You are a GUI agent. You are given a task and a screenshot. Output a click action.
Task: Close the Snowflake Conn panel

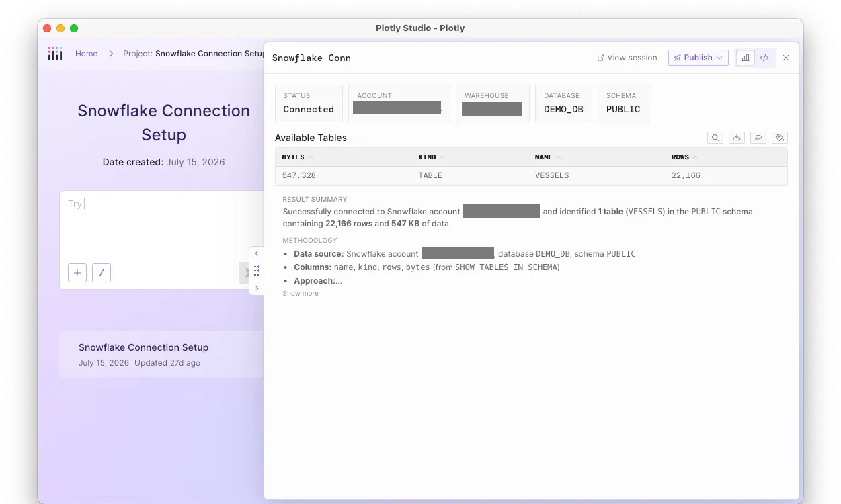click(x=786, y=58)
